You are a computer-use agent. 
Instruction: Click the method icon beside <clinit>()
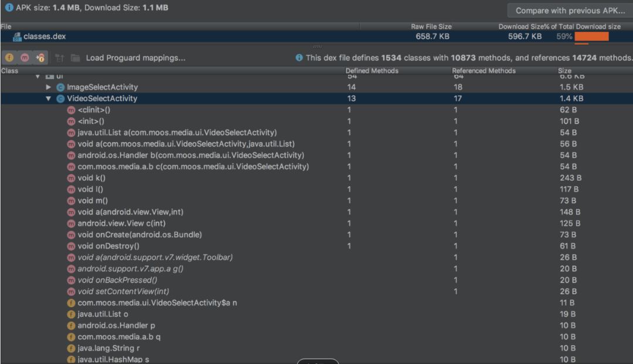(71, 110)
